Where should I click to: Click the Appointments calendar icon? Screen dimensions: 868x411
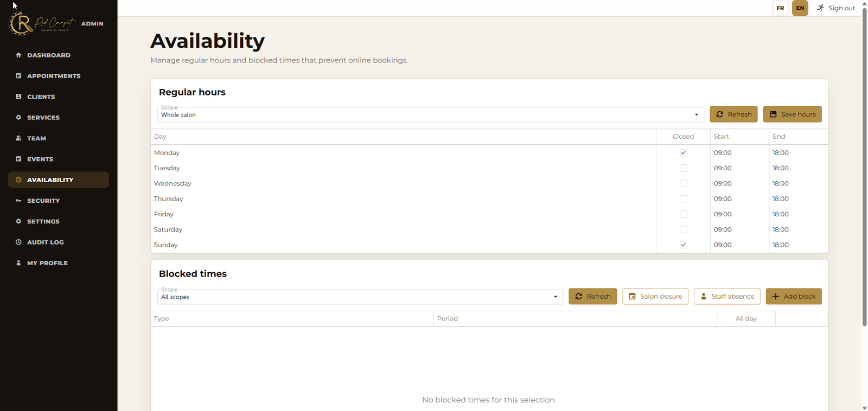[x=18, y=76]
